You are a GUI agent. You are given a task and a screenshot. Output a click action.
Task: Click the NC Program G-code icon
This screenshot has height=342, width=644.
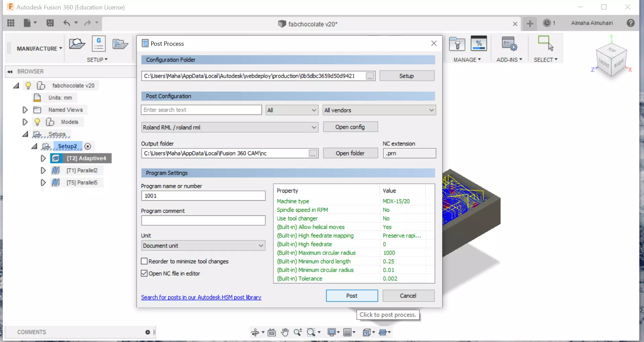coord(99,44)
